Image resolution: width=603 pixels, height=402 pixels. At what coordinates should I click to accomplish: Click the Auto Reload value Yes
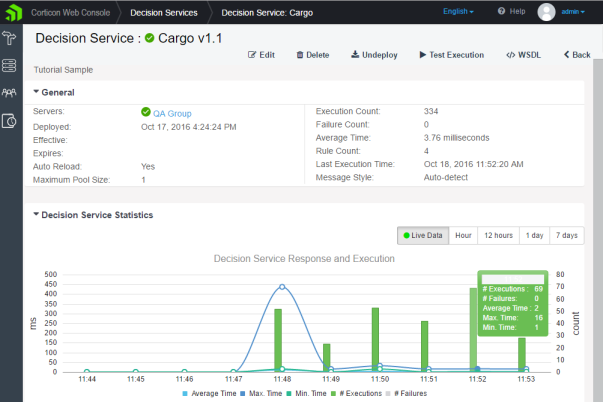[148, 167]
